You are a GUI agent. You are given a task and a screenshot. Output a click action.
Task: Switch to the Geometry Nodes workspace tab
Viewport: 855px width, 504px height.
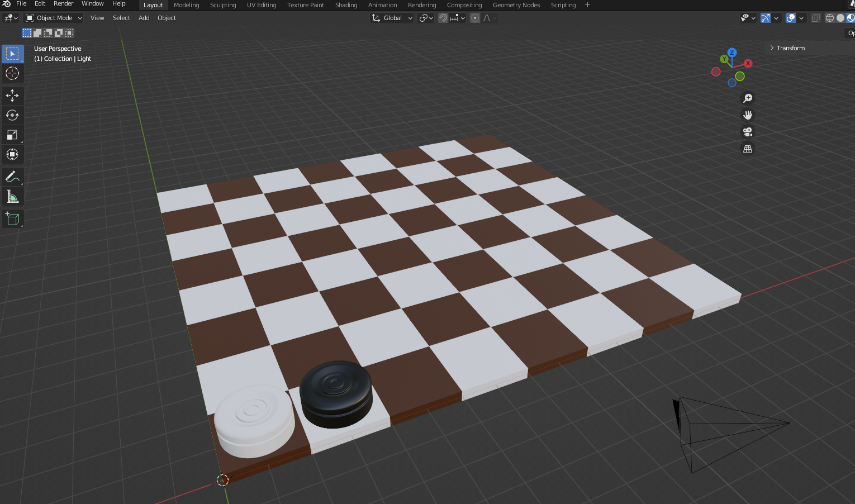pyautogui.click(x=516, y=5)
